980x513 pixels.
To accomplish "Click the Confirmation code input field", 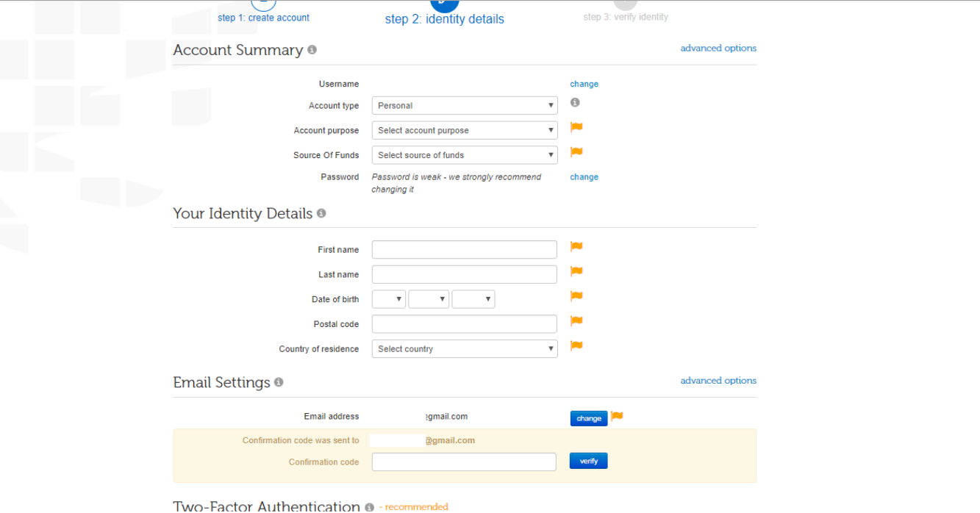I will [464, 462].
